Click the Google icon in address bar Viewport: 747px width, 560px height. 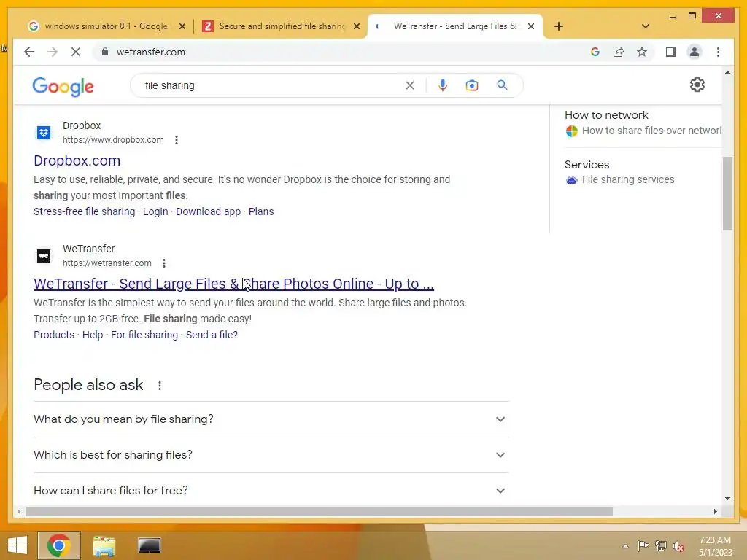point(595,52)
